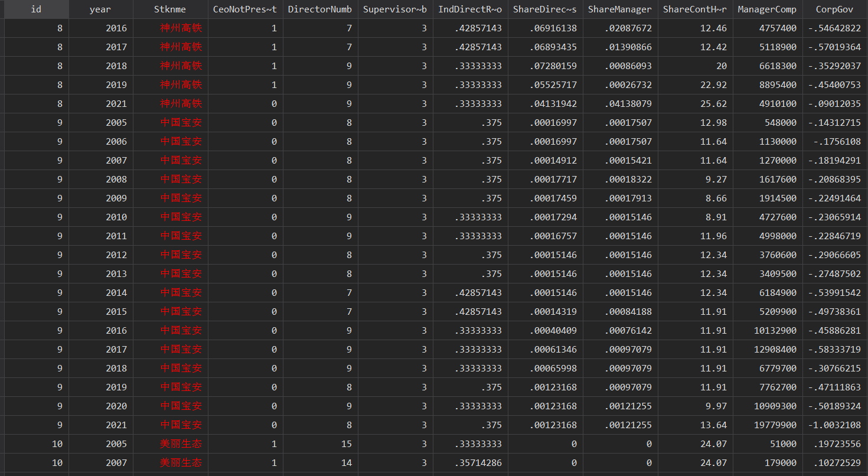Viewport: 868px width, 476px height.
Task: Click the Stknme column header
Action: coord(170,9)
